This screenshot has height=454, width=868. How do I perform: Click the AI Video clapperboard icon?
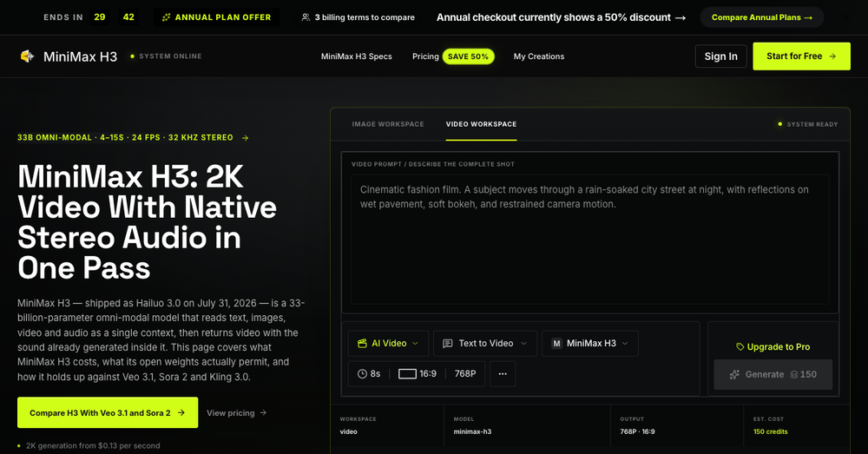tap(362, 343)
